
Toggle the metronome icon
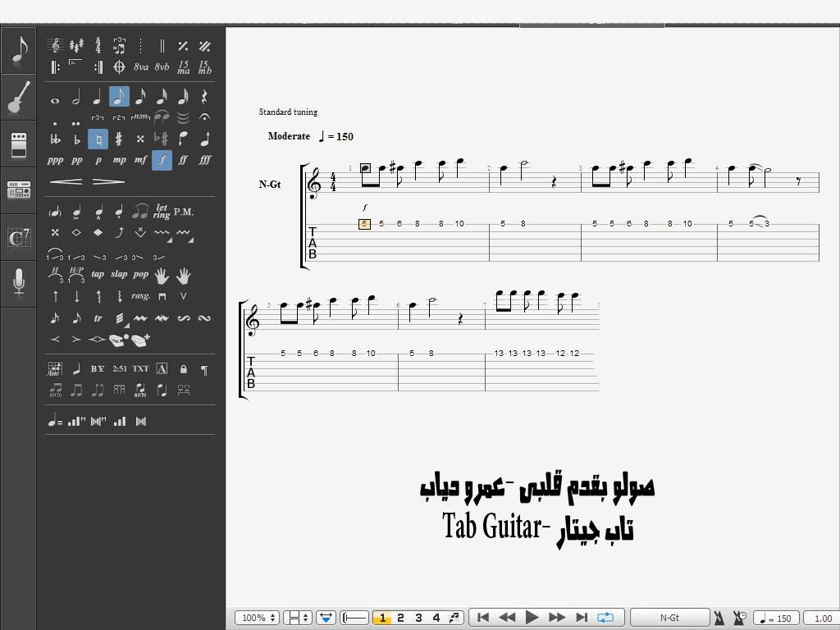(719, 619)
